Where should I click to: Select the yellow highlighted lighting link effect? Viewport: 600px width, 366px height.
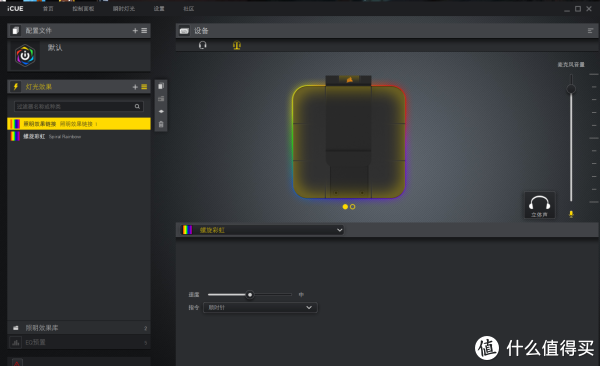79,124
